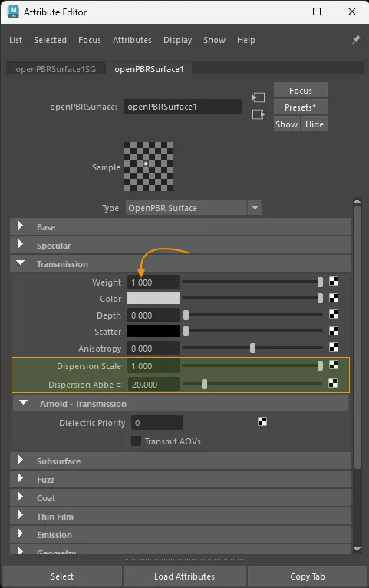The image size is (369, 588).
Task: Click the Dispersion Abbe value field
Action: tap(153, 384)
